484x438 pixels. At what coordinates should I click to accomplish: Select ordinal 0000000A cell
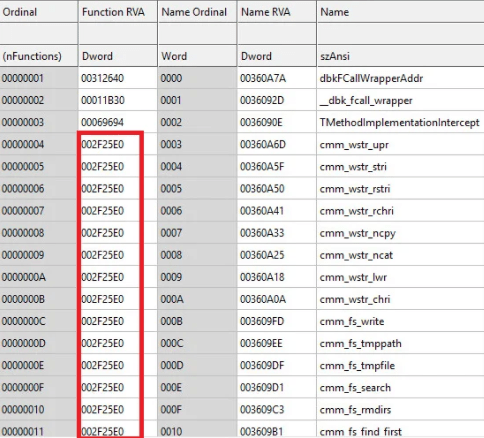39,277
